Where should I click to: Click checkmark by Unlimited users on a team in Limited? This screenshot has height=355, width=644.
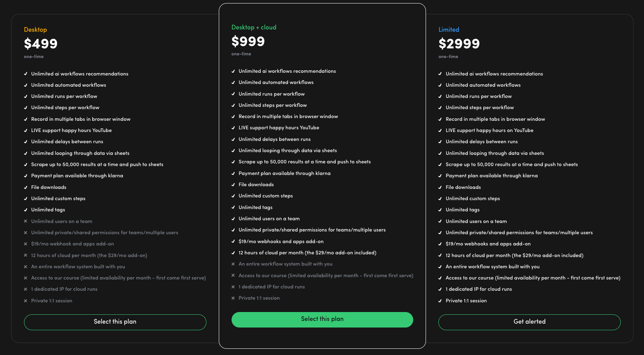pyautogui.click(x=440, y=221)
